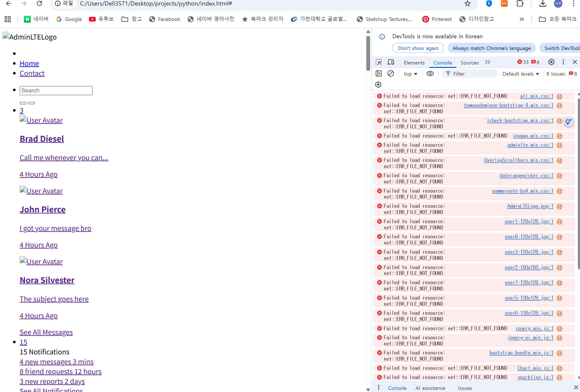Click the Don't show again button
Screen dimensions: 580x392
pos(418,48)
